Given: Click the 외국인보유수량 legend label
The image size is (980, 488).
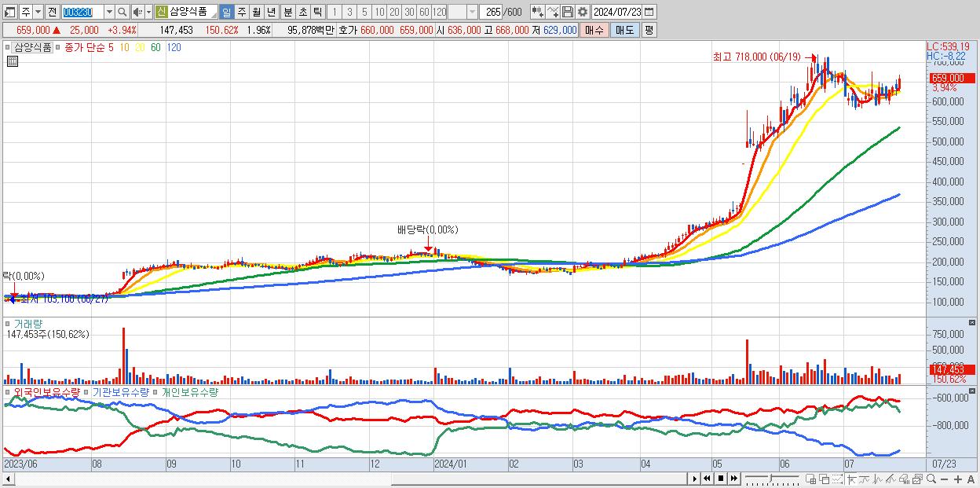Looking at the screenshot, I should pyautogui.click(x=46, y=391).
